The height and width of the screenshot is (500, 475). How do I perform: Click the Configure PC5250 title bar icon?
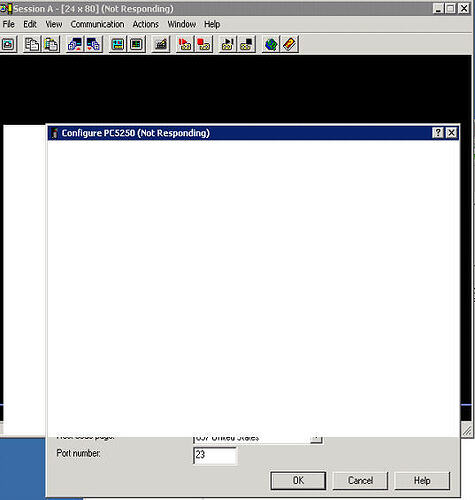pyautogui.click(x=54, y=133)
